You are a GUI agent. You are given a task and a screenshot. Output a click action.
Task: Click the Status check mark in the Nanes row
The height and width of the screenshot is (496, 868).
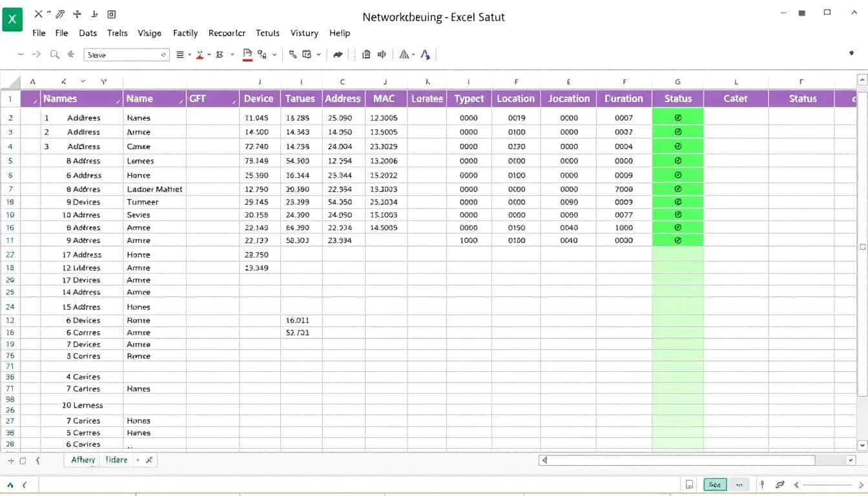click(677, 118)
